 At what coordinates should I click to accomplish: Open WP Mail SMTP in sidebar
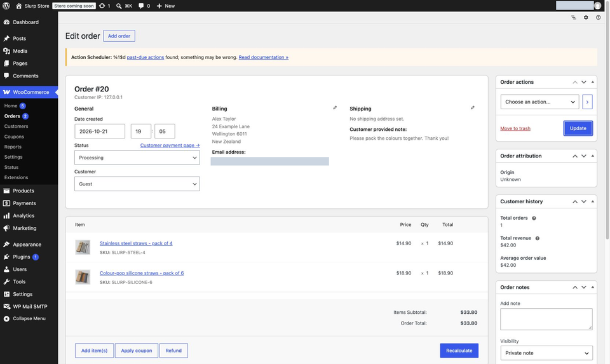pyautogui.click(x=29, y=306)
